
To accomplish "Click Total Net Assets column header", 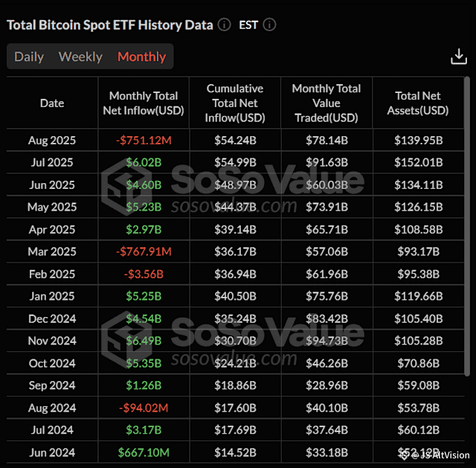I will click(418, 103).
